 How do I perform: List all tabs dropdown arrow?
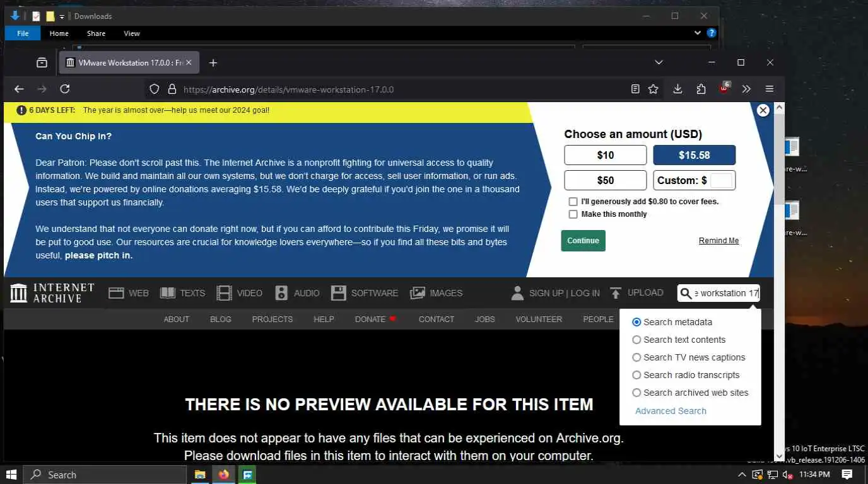(x=659, y=62)
